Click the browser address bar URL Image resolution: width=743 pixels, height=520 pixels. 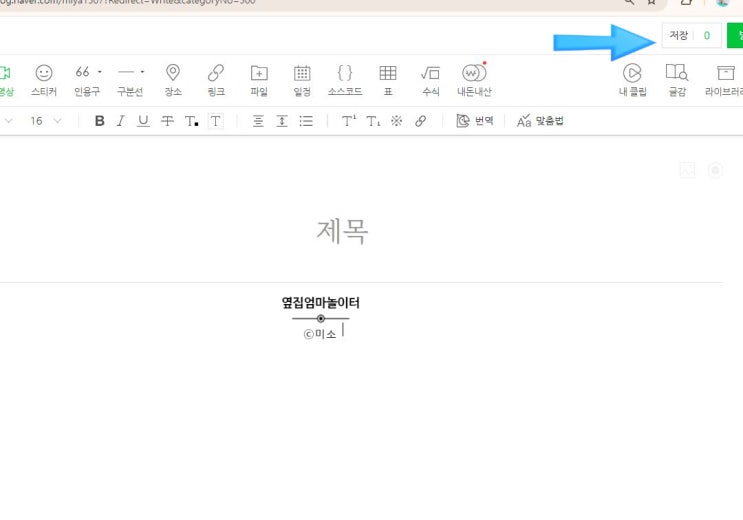point(128,2)
